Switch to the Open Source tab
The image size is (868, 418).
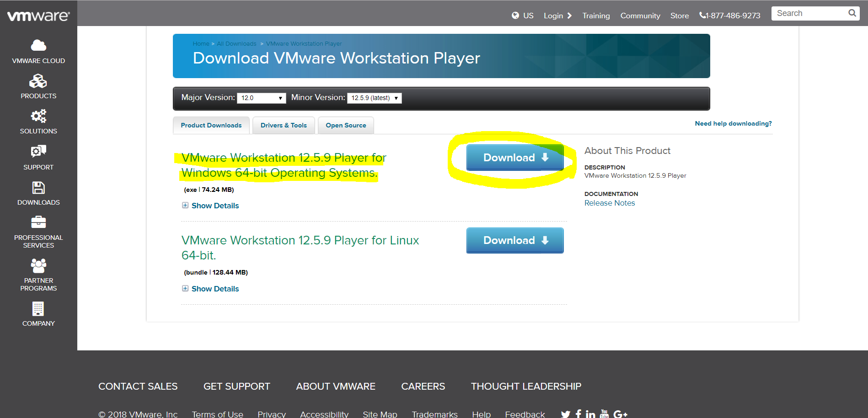tap(346, 125)
